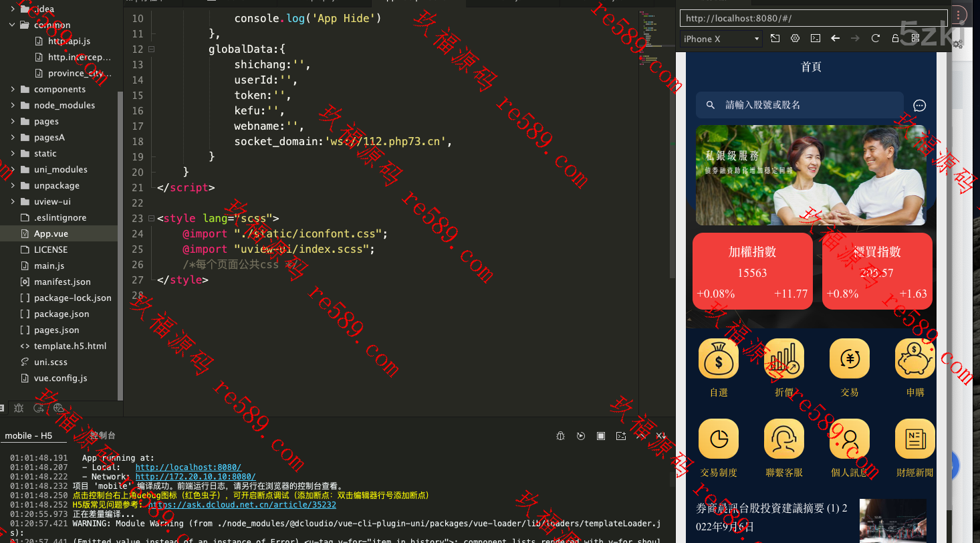980x543 pixels.
Task: Open the http://localhost:8080/ link in console
Action: [188, 467]
